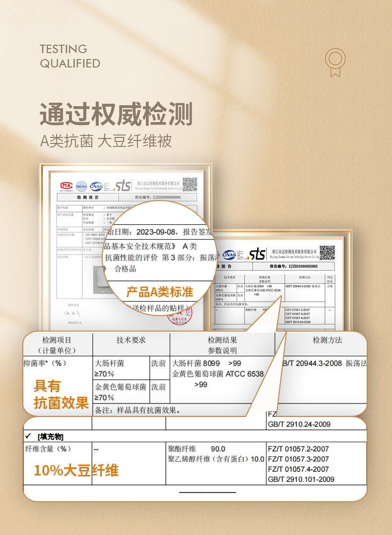The width and height of the screenshot is (392, 535).
Task: Click the '备注:样品具有抗菌效果。' note
Action: 137,410
